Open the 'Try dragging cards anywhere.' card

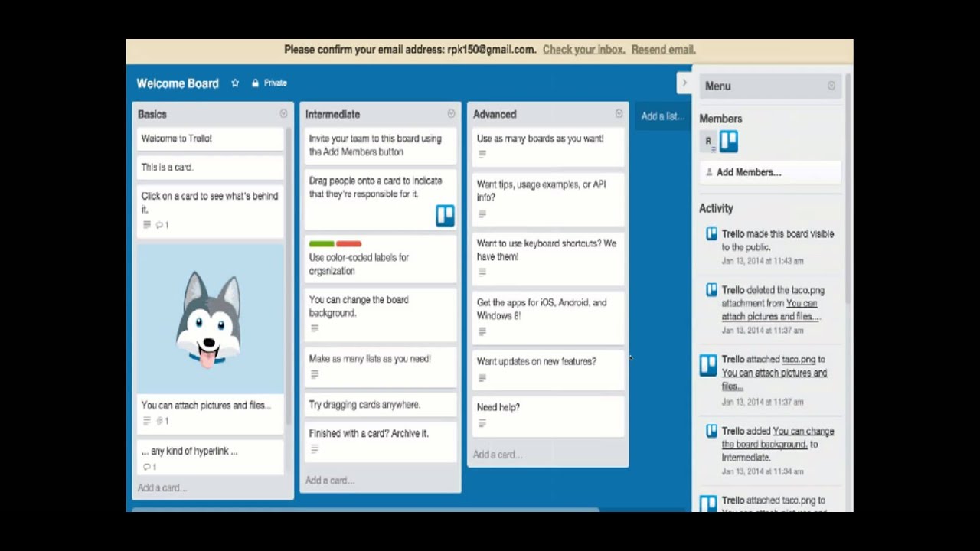[381, 405]
